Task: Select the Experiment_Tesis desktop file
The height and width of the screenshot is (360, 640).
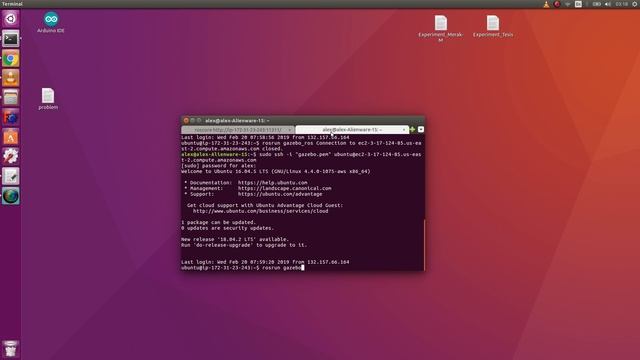Action: (493, 27)
